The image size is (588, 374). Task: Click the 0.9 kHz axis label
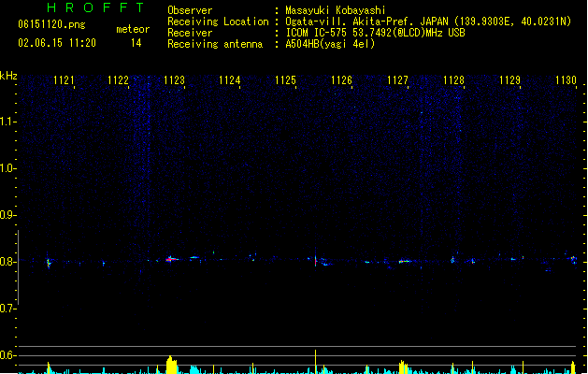tap(7, 215)
